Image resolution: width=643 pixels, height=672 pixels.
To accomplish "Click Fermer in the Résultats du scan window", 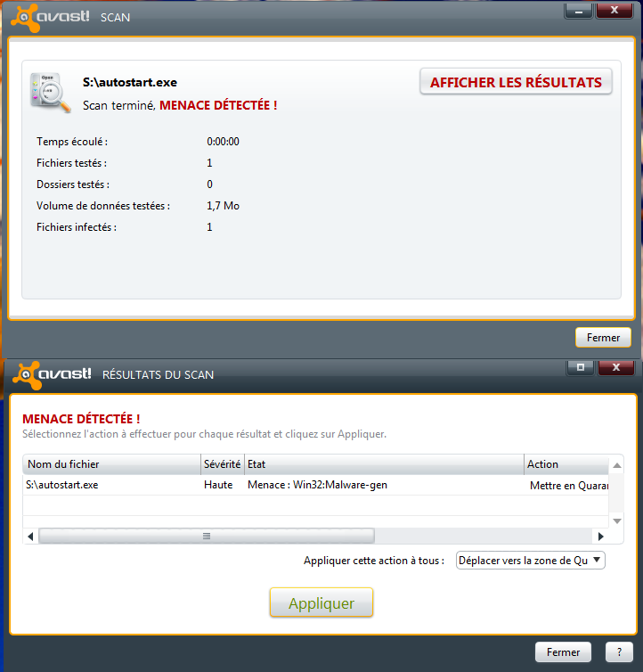I will [x=563, y=652].
